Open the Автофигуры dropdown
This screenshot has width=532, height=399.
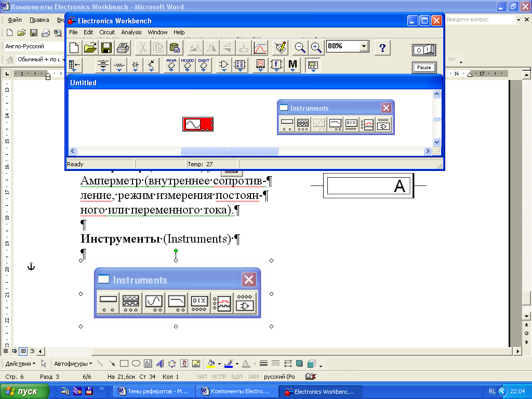pyautogui.click(x=73, y=364)
